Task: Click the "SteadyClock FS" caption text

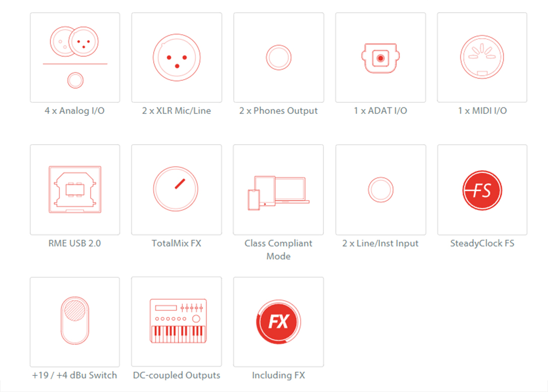Action: 482,243
